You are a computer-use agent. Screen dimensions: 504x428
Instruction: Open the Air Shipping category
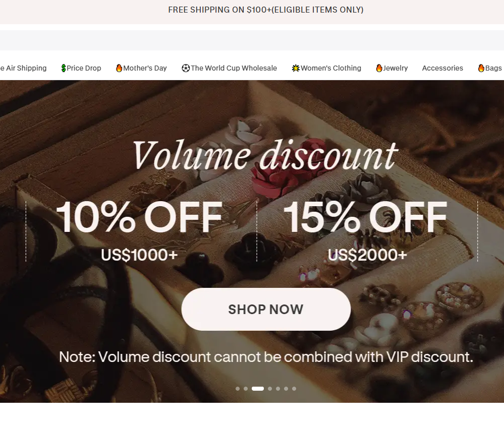tap(25, 68)
